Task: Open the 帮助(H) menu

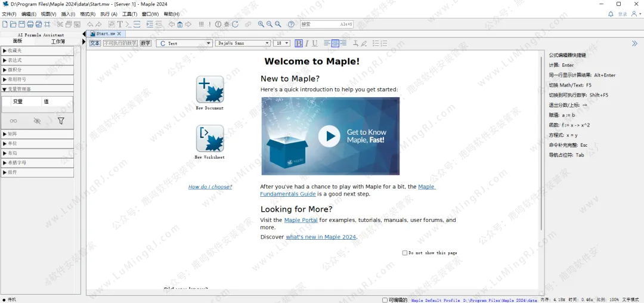Action: (172, 14)
